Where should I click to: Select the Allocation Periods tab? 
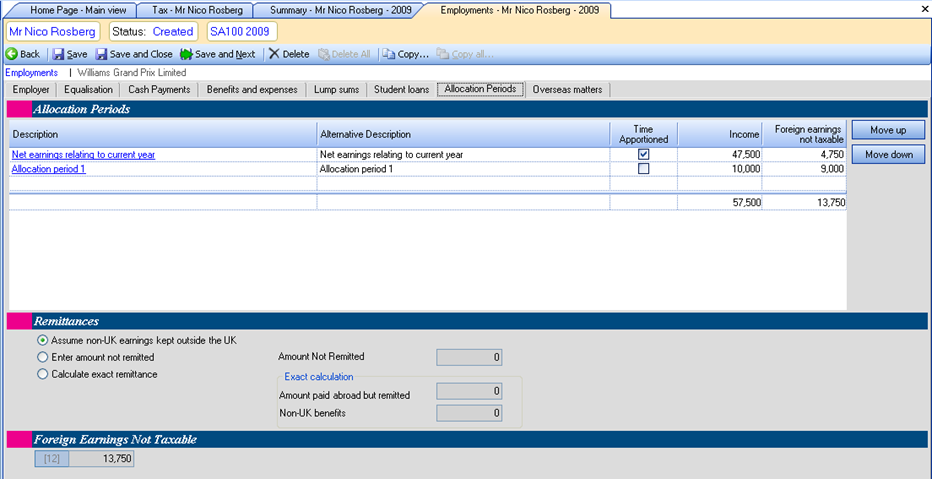click(480, 89)
